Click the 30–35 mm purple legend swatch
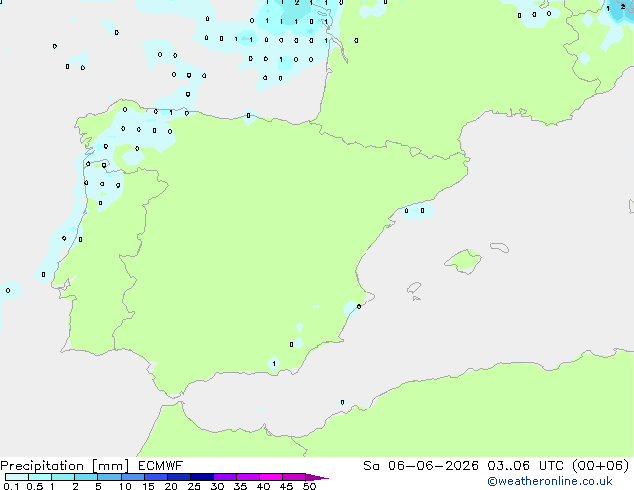This screenshot has width=634, height=490. [224, 477]
